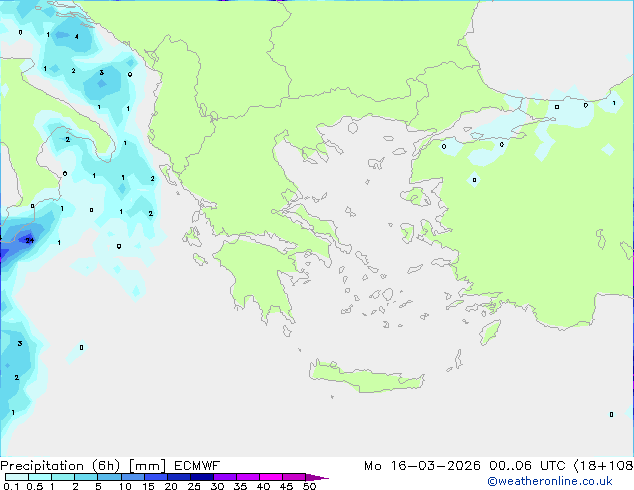The image size is (634, 490).
Task: Click the over-50 arrow tip of the legend
Action: coord(317,477)
